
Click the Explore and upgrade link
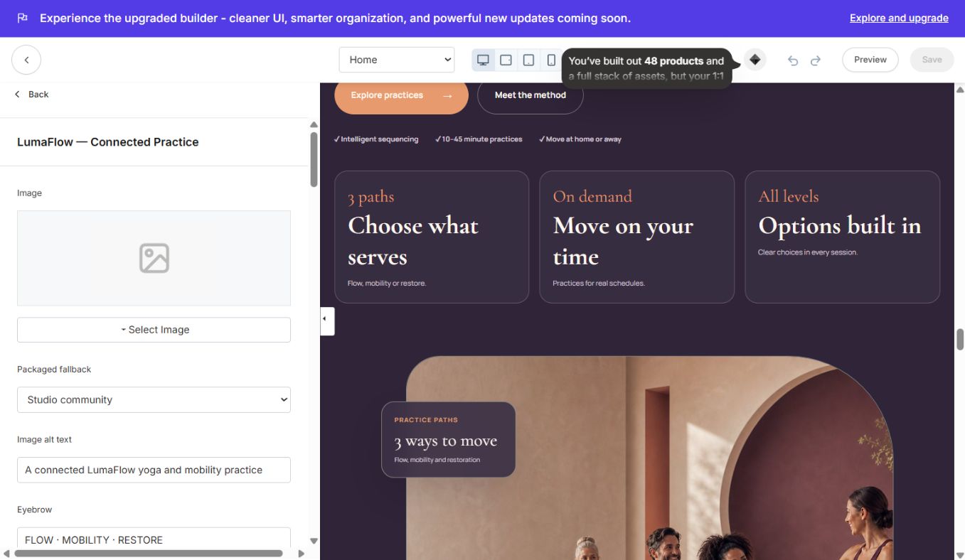(899, 18)
